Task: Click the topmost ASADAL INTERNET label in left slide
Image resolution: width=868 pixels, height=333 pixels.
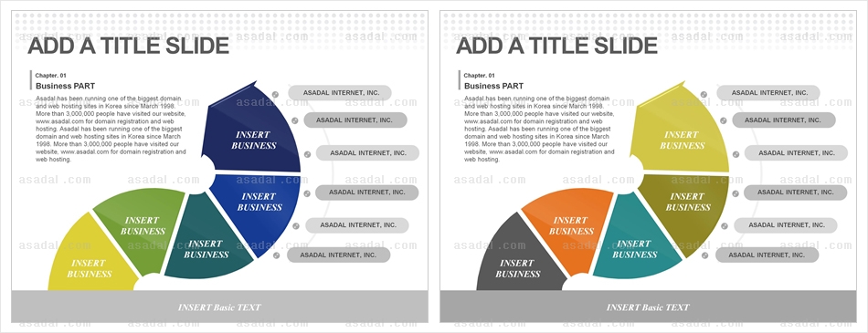Action: point(339,93)
